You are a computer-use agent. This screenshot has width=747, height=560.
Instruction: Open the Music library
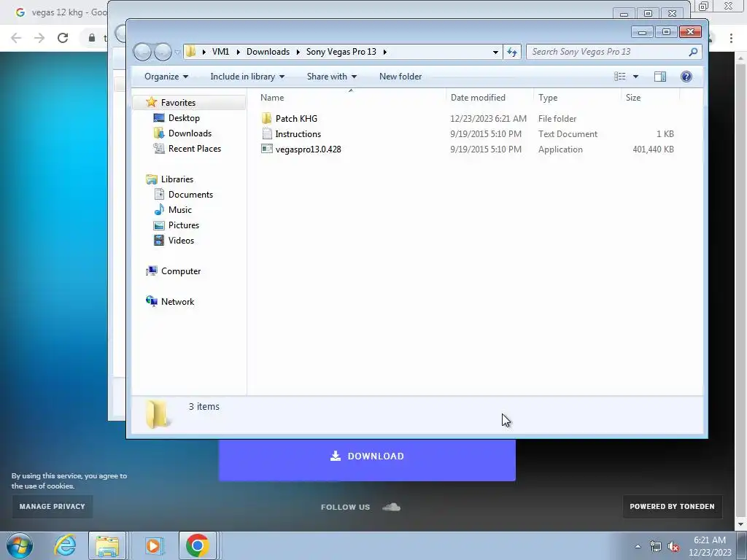tap(179, 209)
